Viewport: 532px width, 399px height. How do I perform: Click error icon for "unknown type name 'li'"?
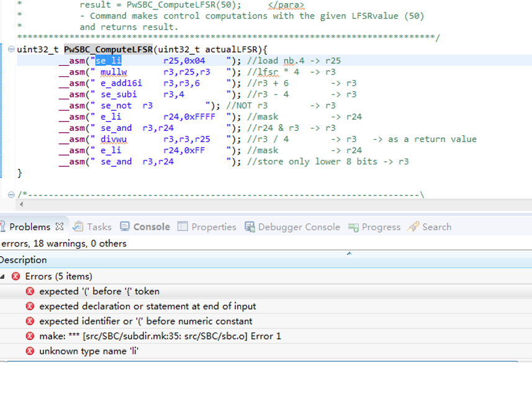(30, 351)
